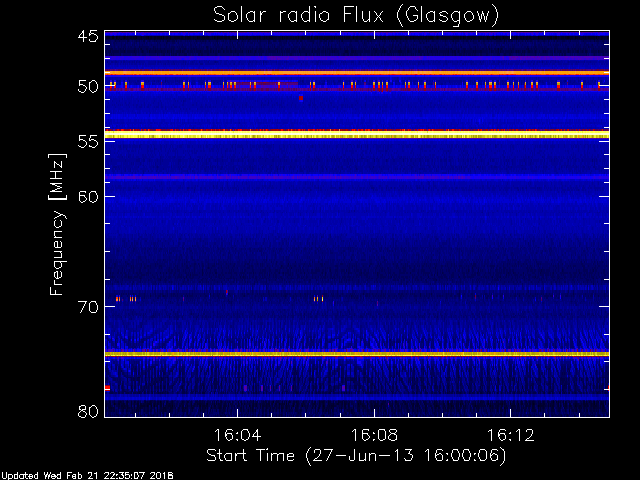Select the 16:12 time axis tick label
The height and width of the screenshot is (480, 640).
[511, 436]
